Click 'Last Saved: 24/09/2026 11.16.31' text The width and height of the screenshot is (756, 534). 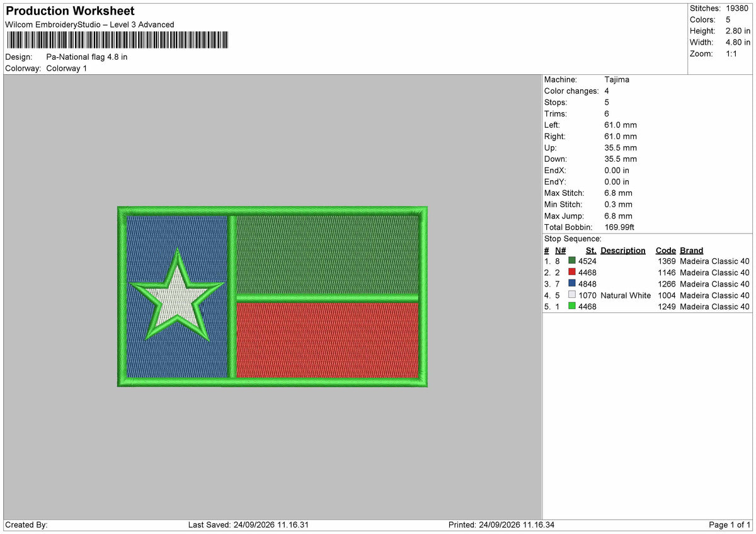point(248,525)
